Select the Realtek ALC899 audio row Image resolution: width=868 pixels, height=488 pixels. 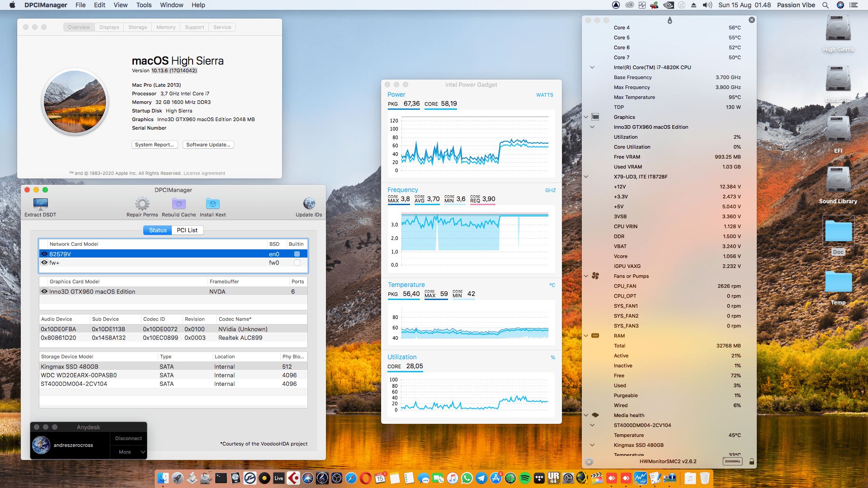tap(173, 338)
